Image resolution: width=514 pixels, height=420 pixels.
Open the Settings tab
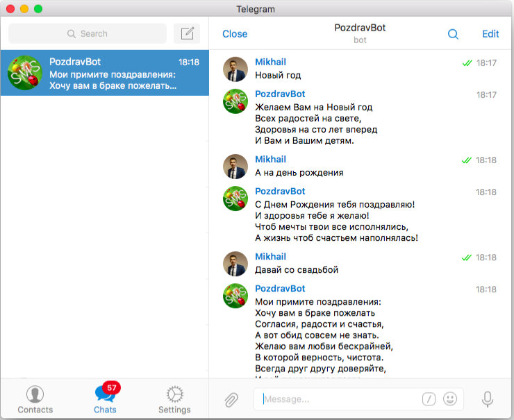[x=174, y=399]
